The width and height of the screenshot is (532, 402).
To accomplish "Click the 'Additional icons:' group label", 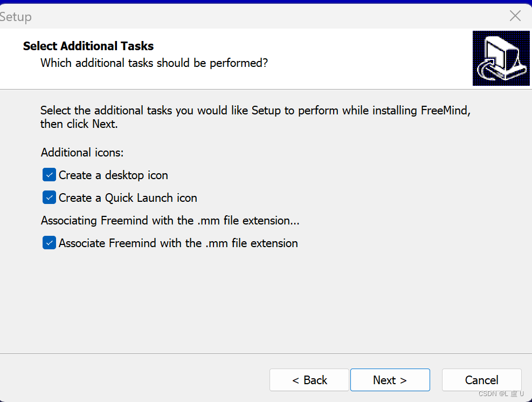I will click(82, 153).
